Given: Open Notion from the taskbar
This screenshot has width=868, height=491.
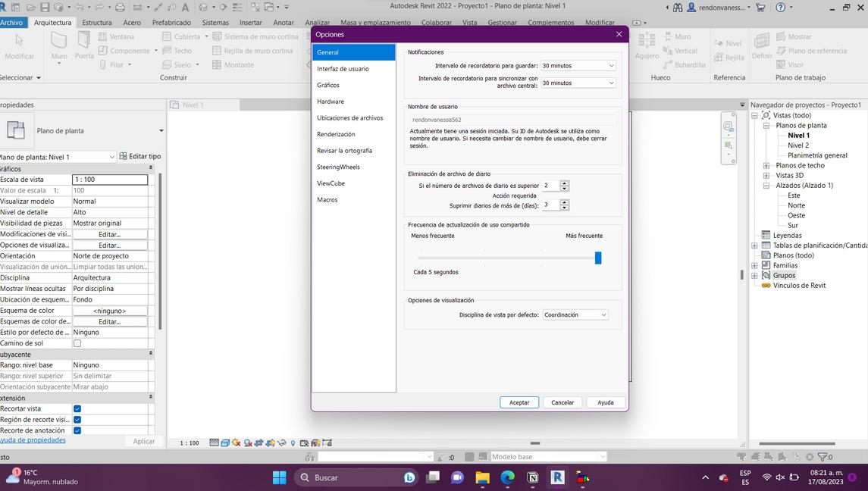Looking at the screenshot, I should pos(532,477).
